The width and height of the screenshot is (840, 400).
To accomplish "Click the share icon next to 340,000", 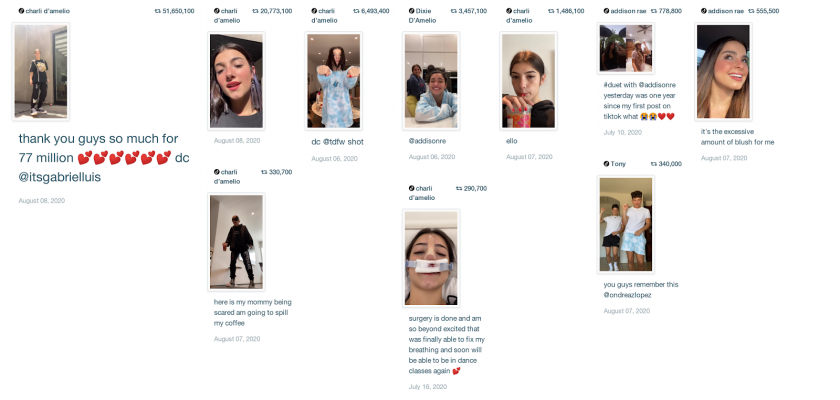I will click(654, 164).
